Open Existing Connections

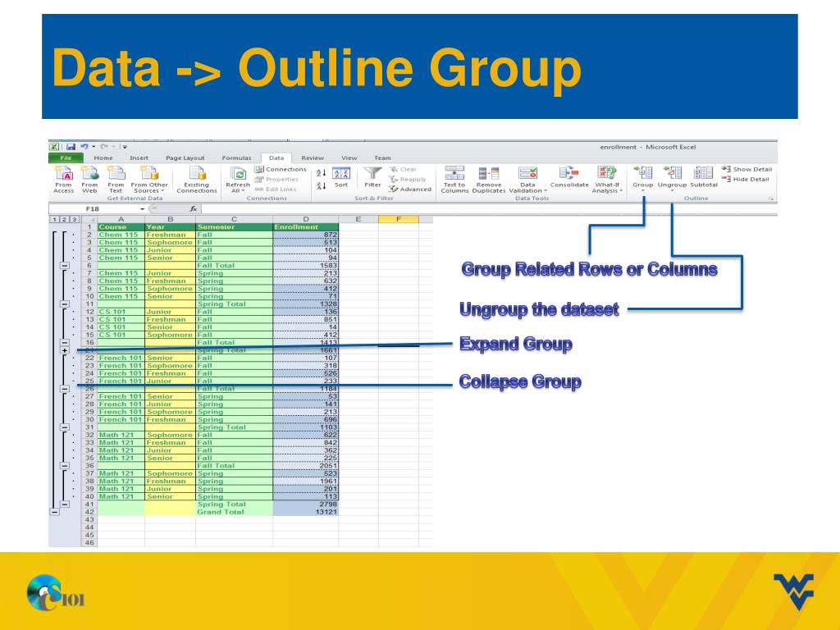tap(197, 180)
